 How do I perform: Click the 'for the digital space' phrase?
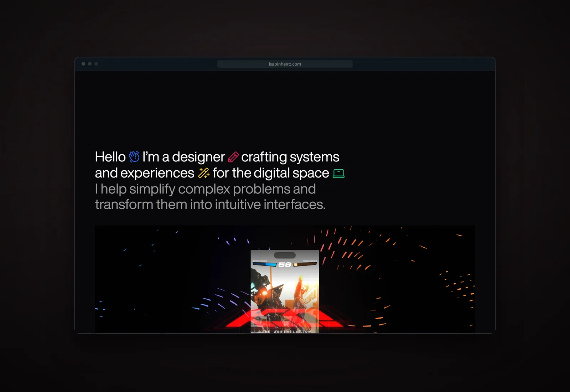(x=271, y=173)
